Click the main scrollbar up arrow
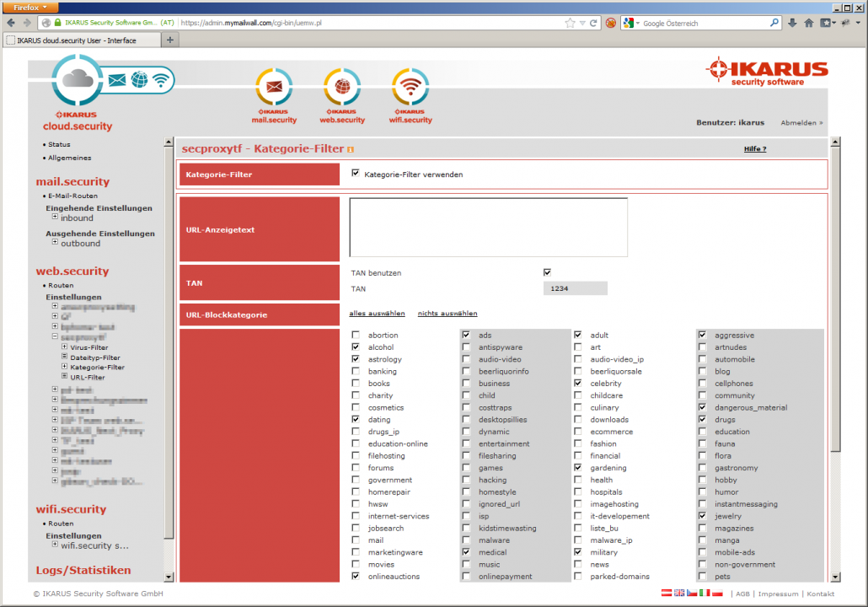 click(x=835, y=142)
